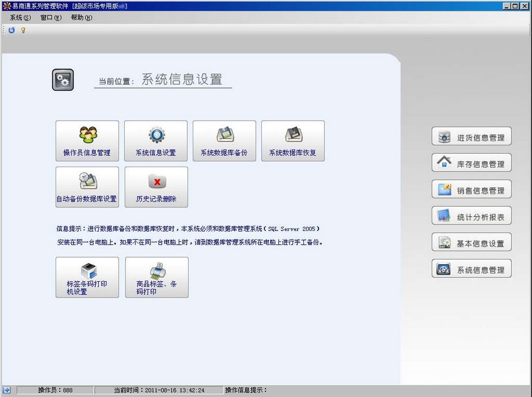The width and height of the screenshot is (532, 397).
Task: Open the 帮助(H) menu
Action: [81, 18]
